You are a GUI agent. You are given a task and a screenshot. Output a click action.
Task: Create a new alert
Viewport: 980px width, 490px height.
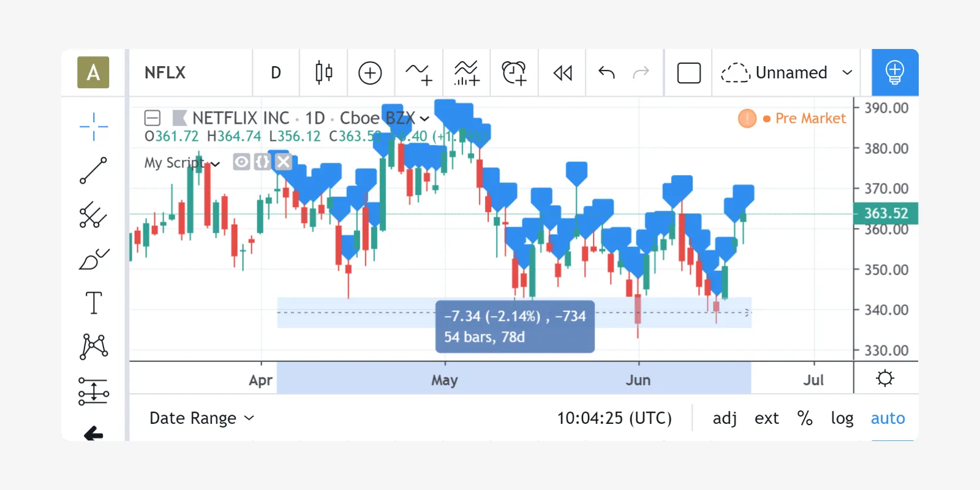(x=514, y=73)
